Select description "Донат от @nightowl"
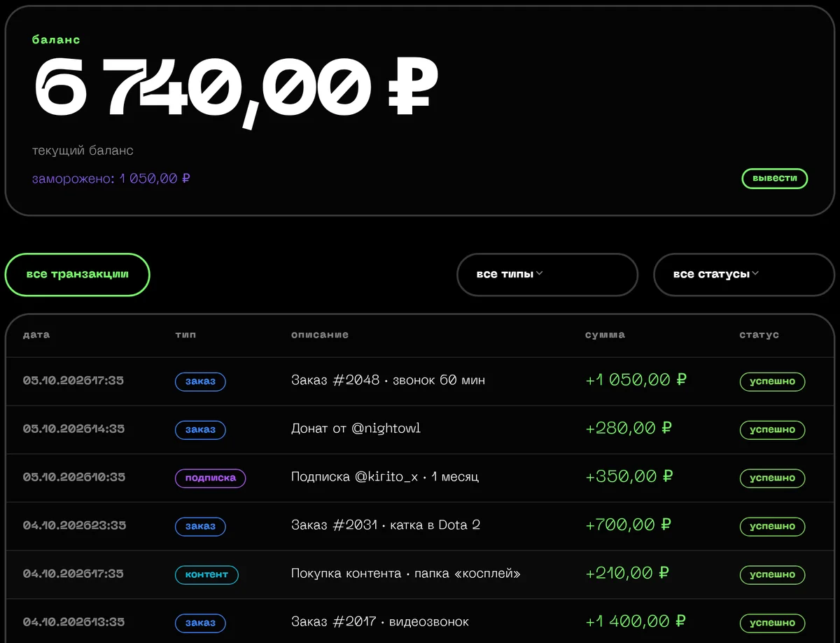The image size is (840, 643). [x=356, y=429]
